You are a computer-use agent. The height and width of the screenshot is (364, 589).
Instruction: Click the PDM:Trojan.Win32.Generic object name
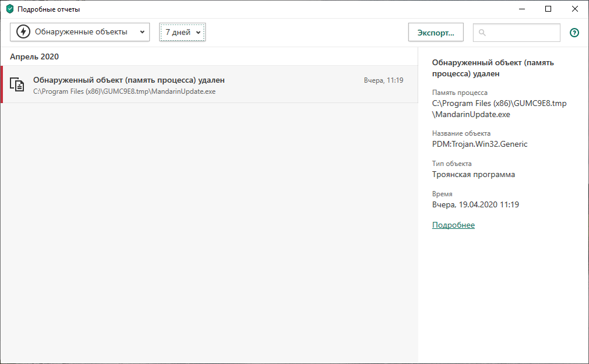(479, 144)
